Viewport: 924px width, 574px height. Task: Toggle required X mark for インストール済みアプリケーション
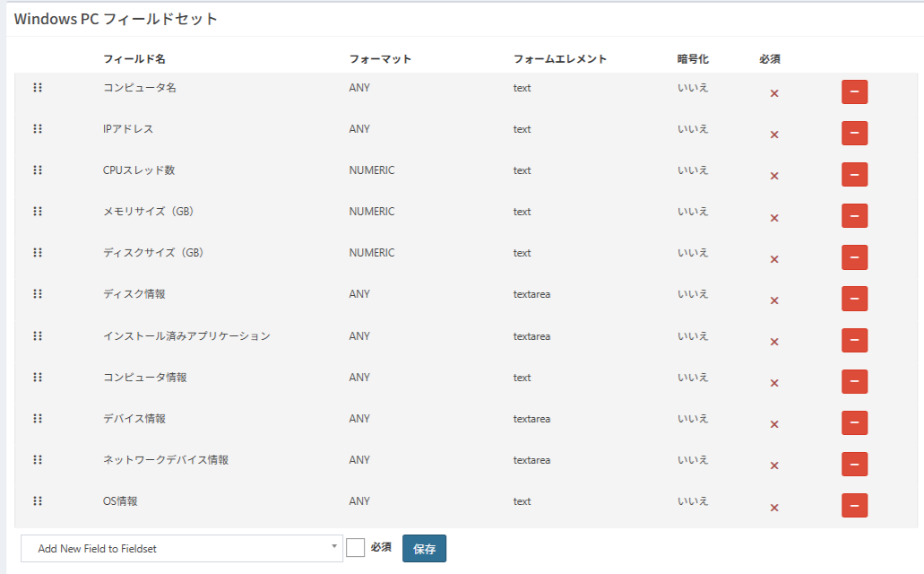(x=774, y=342)
